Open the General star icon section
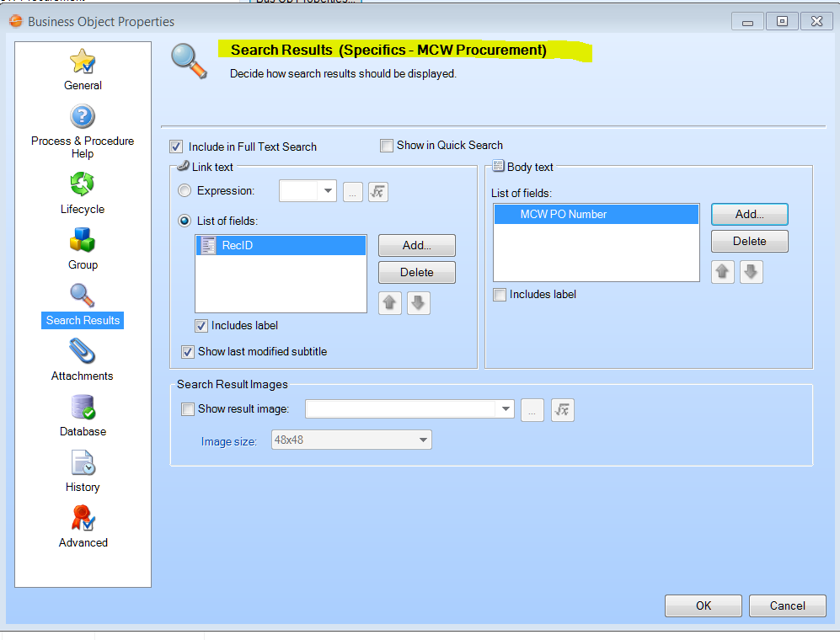The width and height of the screenshot is (840, 640). (x=83, y=62)
